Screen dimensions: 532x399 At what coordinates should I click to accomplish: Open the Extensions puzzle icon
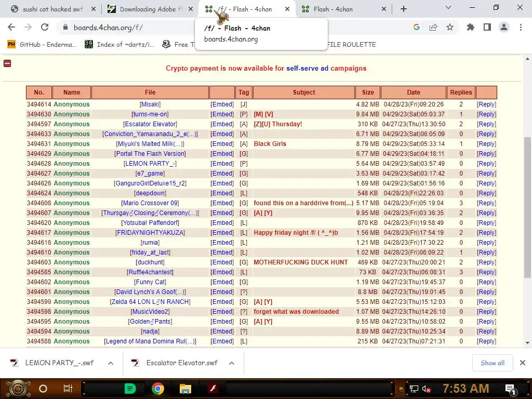471,27
